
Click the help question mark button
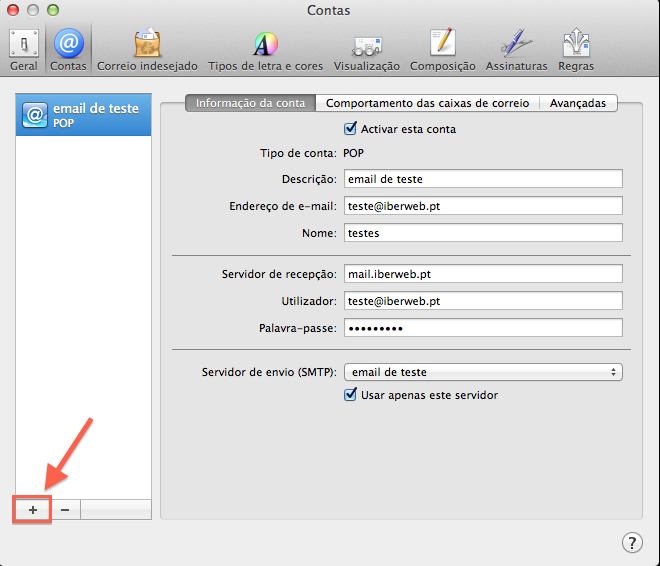631,542
